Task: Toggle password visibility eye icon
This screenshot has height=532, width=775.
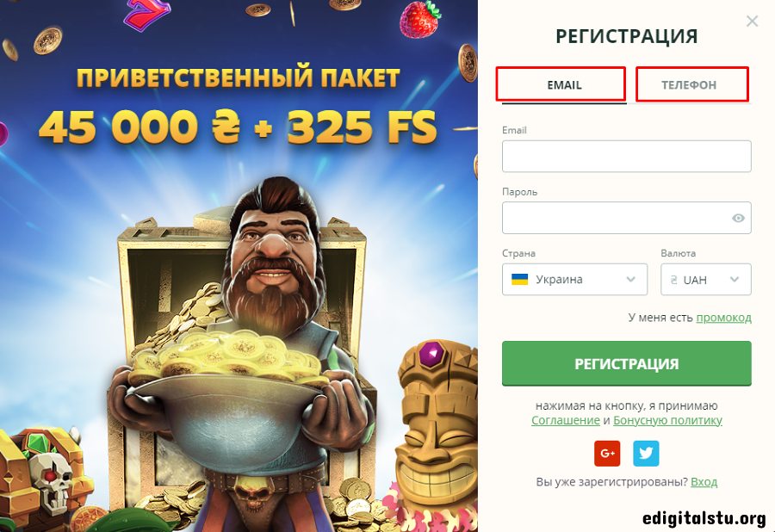Action: tap(738, 218)
